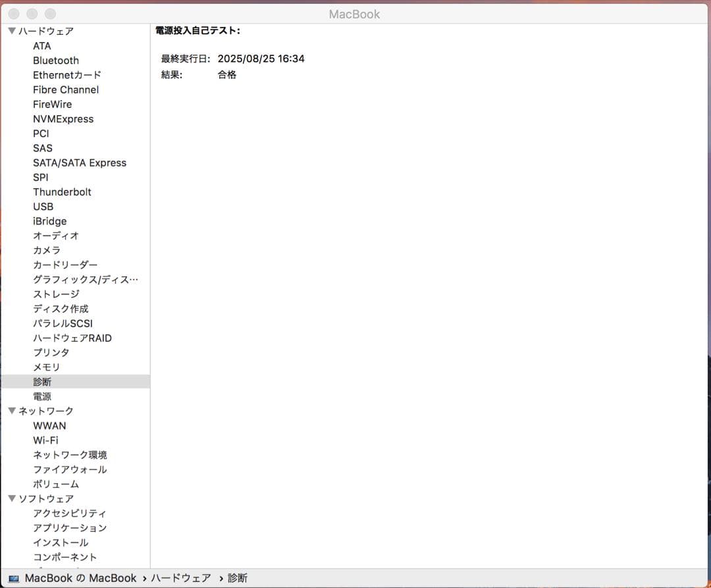Image resolution: width=711 pixels, height=588 pixels.
Task: Click the MacBook window title
Action: point(355,14)
